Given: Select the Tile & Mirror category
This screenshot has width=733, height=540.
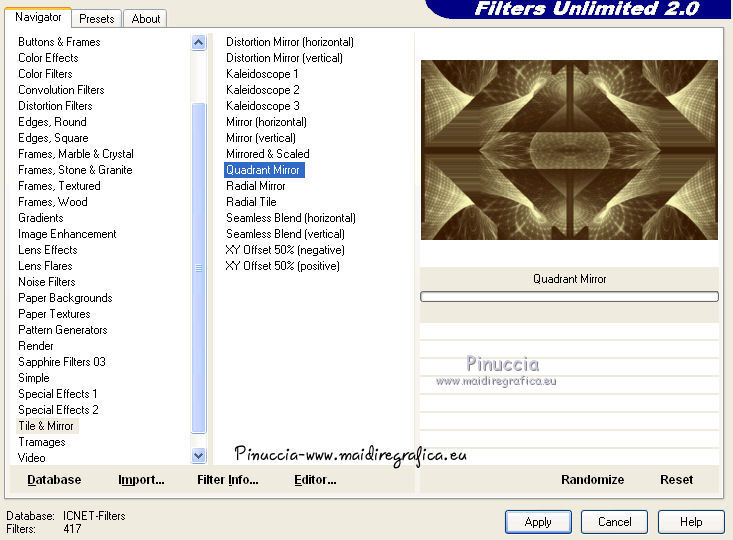Looking at the screenshot, I should coord(46,426).
